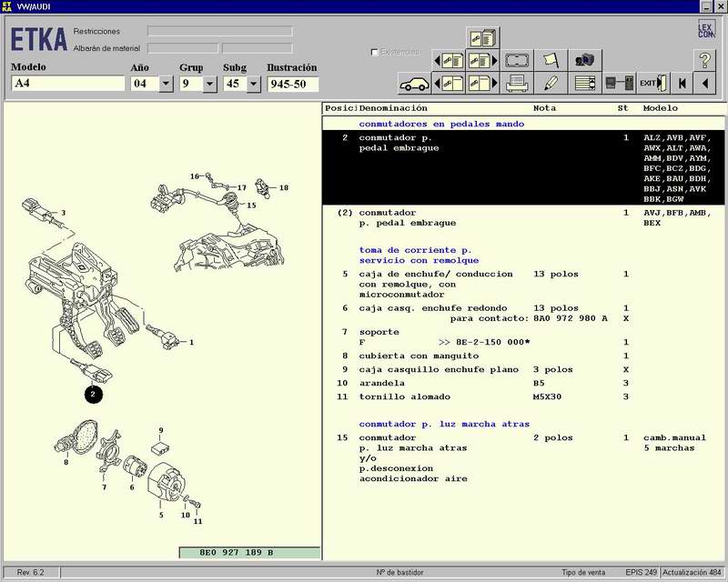This screenshot has height=582, width=728.
Task: Click the rectangular frame plate icon
Action: (517, 60)
